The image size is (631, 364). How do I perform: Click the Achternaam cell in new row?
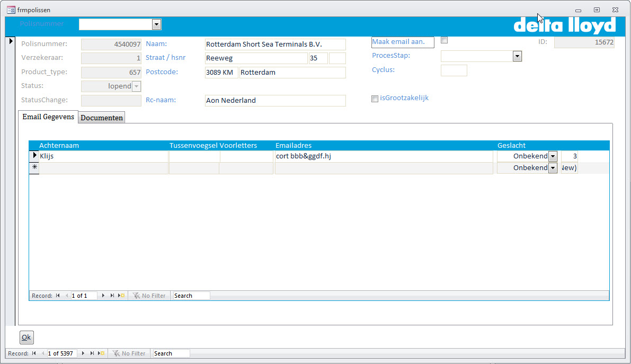click(x=103, y=168)
